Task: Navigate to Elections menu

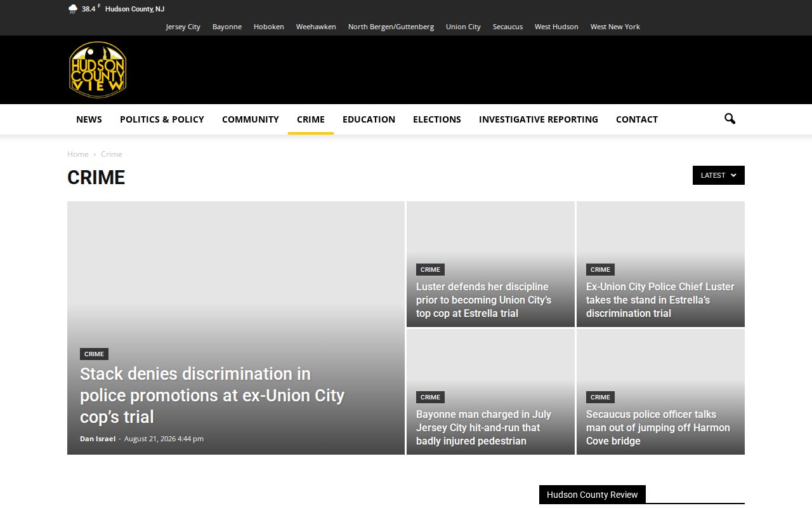Action: (437, 119)
